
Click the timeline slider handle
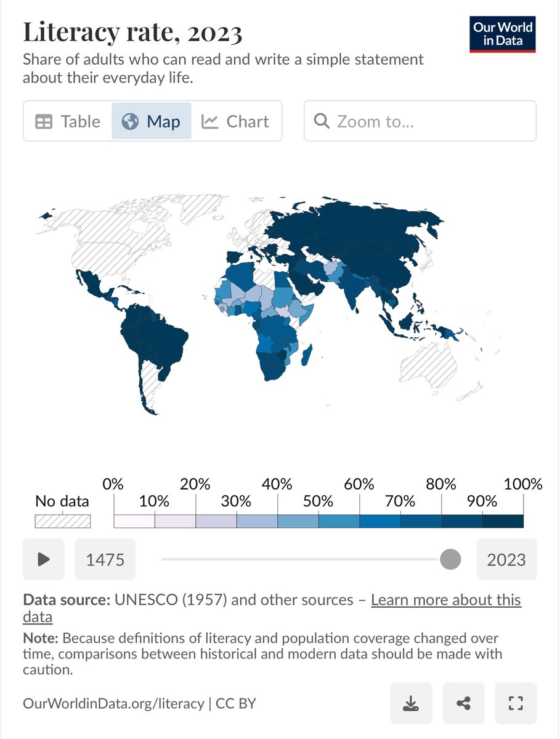[x=450, y=560]
